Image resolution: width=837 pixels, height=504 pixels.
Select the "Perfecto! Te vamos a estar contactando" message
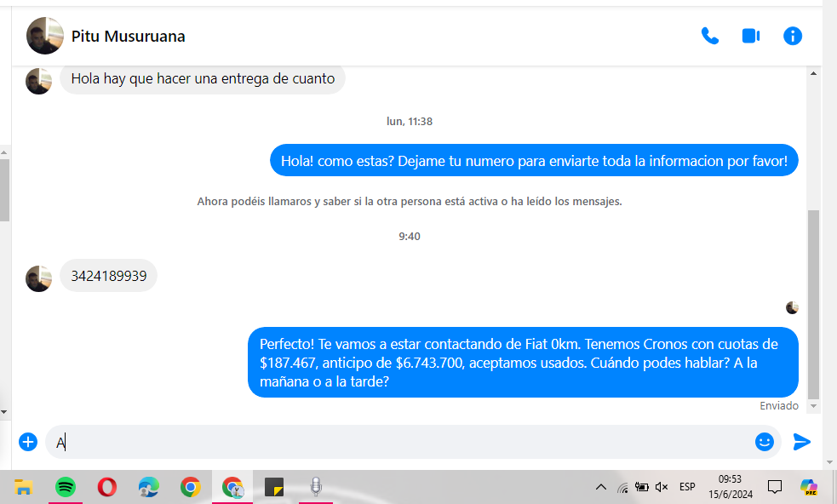pyautogui.click(x=523, y=363)
